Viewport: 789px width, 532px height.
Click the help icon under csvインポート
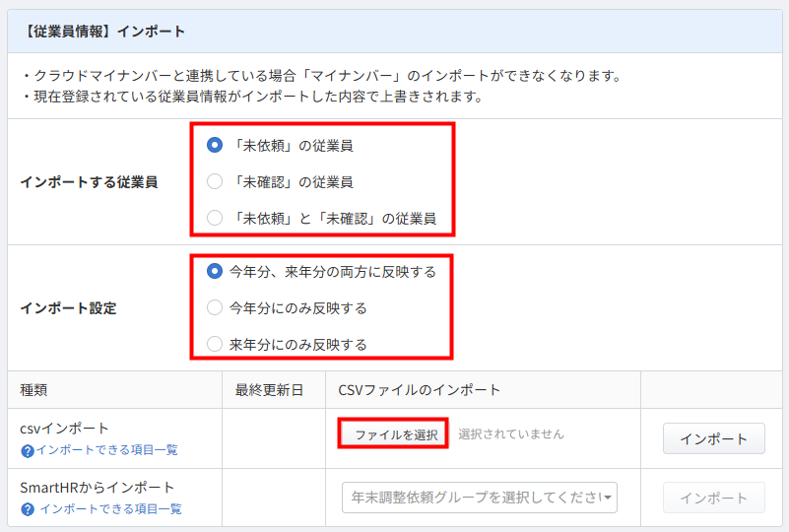tap(28, 450)
